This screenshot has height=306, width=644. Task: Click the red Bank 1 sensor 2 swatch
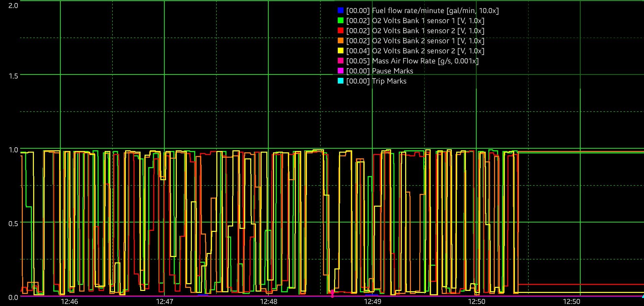[340, 31]
